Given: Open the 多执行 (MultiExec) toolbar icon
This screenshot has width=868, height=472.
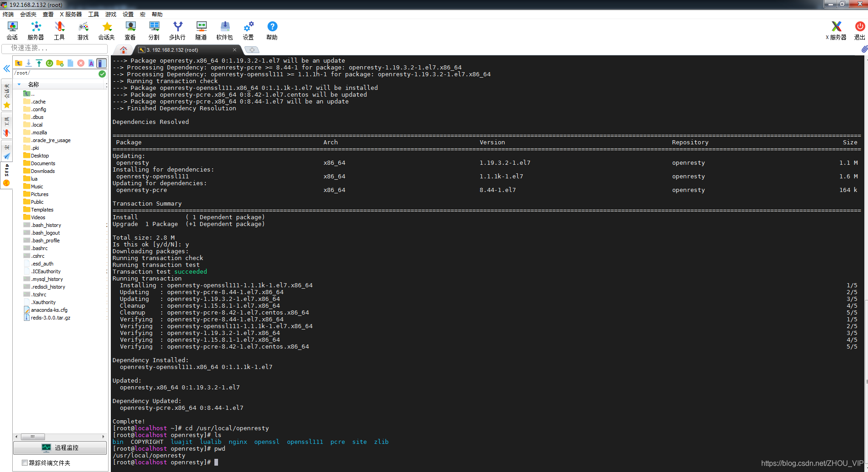Looking at the screenshot, I should [178, 31].
